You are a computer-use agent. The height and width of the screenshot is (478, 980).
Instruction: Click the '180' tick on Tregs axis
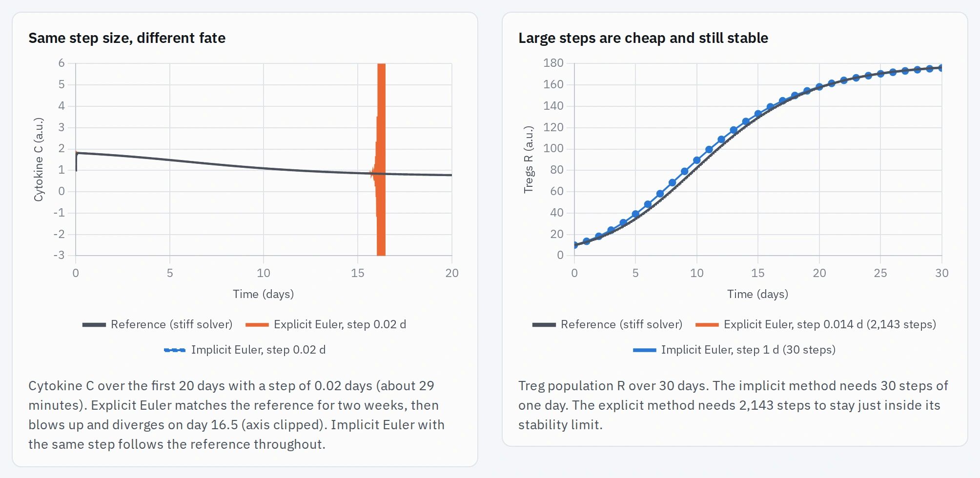click(553, 63)
